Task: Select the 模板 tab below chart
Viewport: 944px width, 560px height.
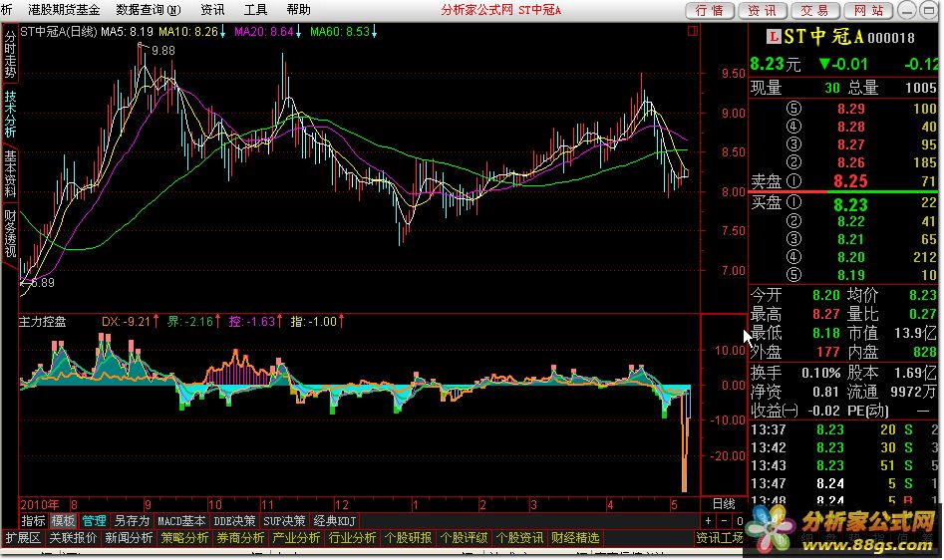Action: point(63,521)
